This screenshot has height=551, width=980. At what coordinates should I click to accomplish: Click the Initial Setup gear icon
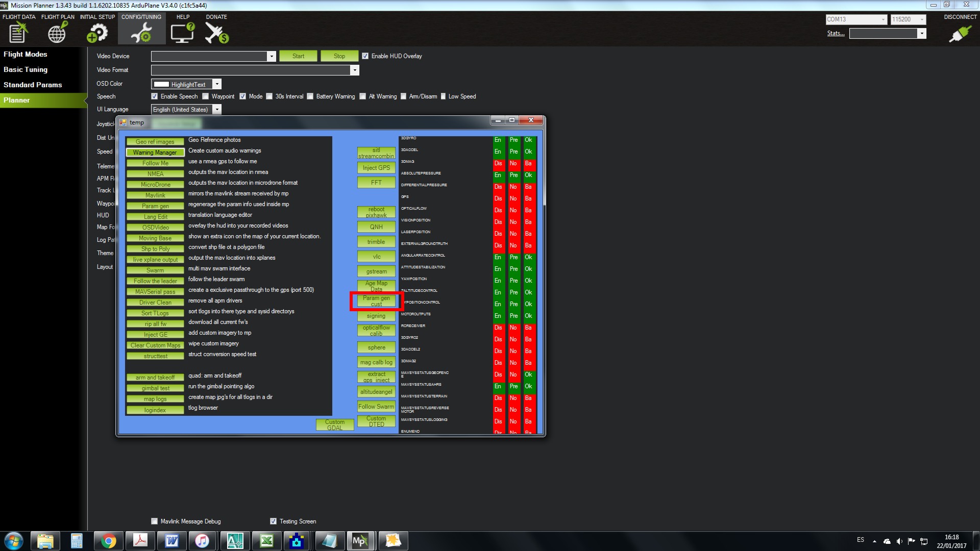[x=97, y=33]
